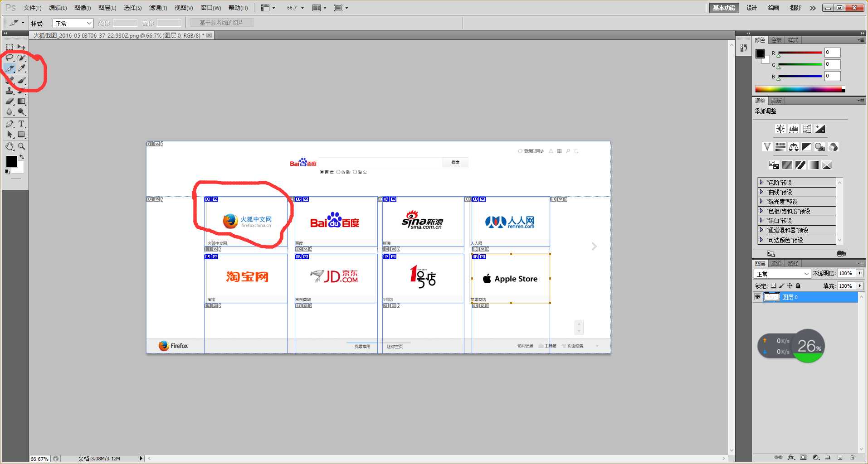This screenshot has height=464, width=868.
Task: Toggle lock all padlock icon
Action: [798, 285]
